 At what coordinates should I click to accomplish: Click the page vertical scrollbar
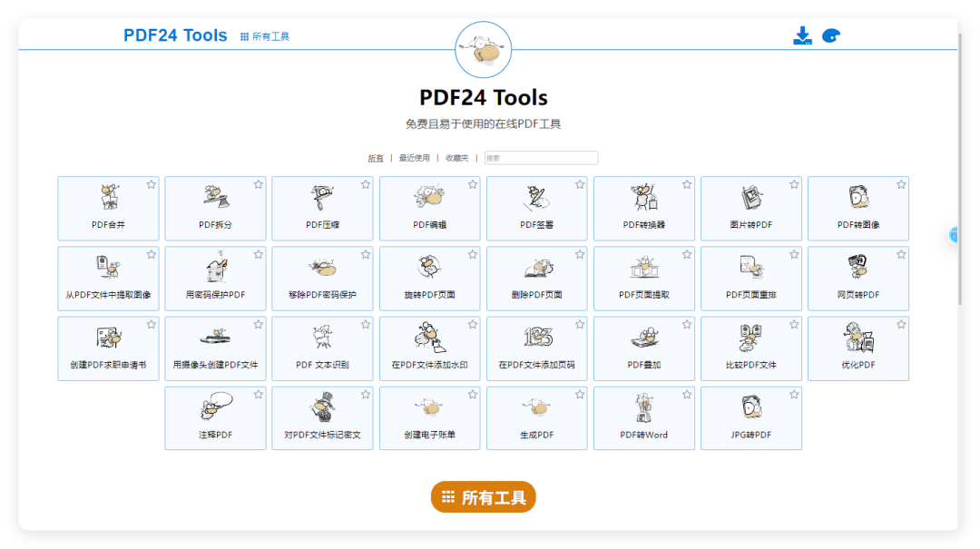coord(961,169)
